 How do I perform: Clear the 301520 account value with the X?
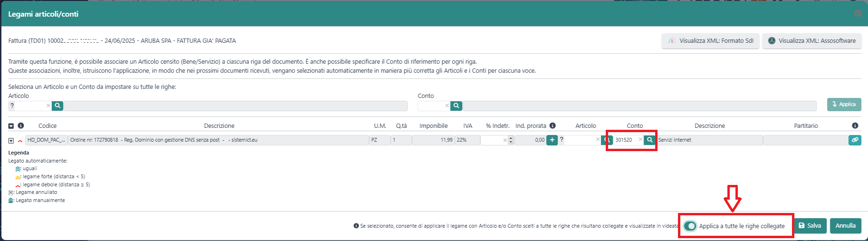(x=640, y=139)
